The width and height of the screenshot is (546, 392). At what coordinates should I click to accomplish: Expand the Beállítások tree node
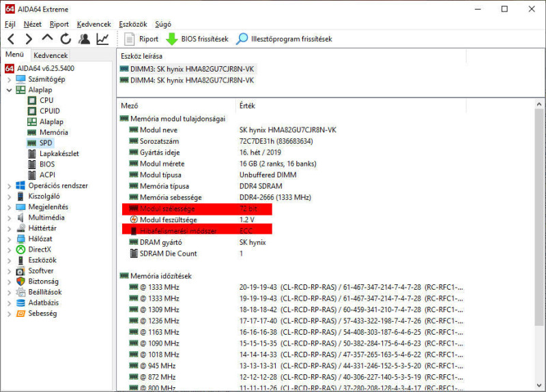coord(10,292)
